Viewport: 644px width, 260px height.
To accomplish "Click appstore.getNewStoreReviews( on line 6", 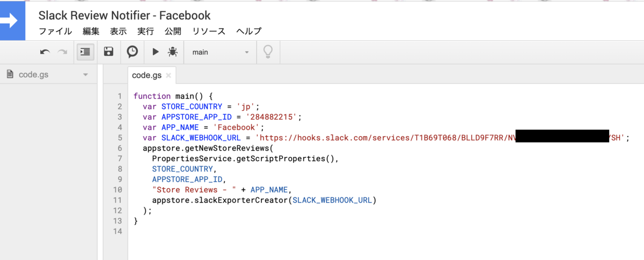I will click(208, 148).
